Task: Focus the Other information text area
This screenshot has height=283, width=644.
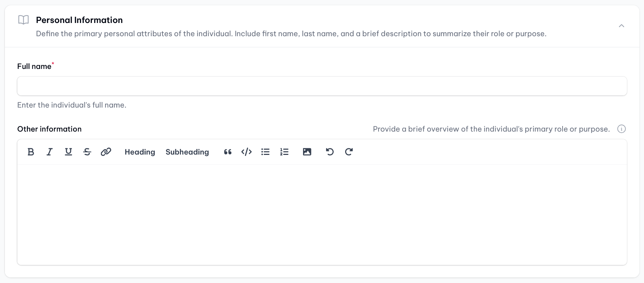Action: 322,214
